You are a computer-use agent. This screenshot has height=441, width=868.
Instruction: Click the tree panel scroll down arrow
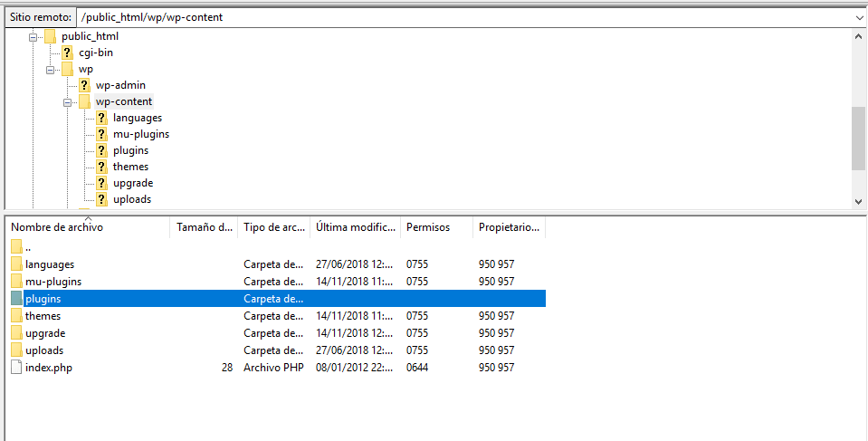(x=859, y=202)
